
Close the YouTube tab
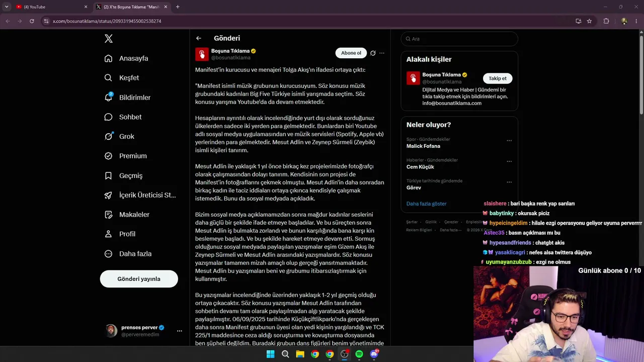86,7
